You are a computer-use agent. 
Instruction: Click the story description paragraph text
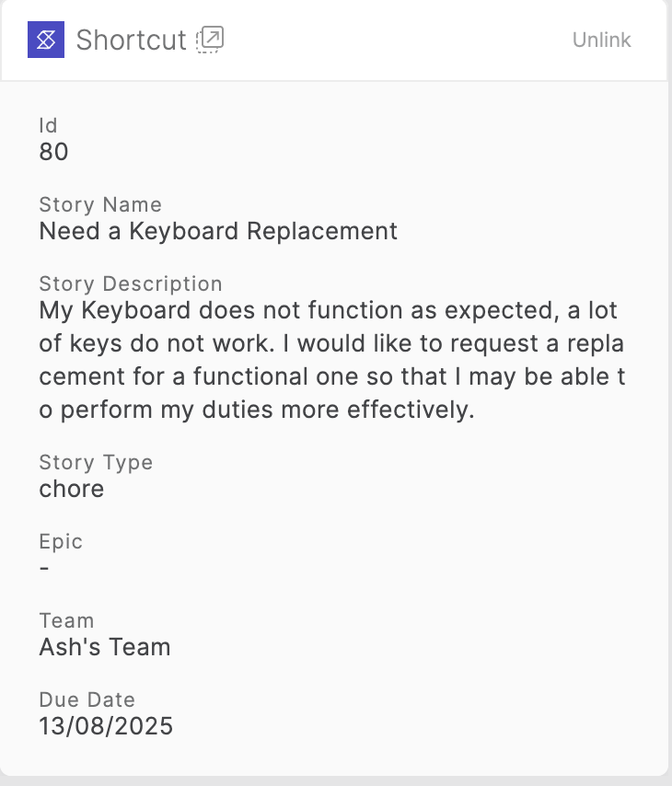tap(332, 360)
